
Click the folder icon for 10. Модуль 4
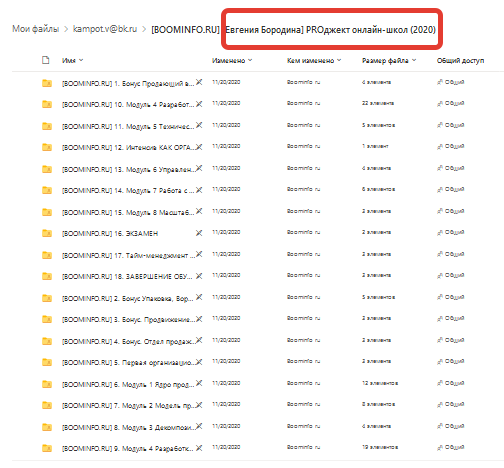click(47, 104)
